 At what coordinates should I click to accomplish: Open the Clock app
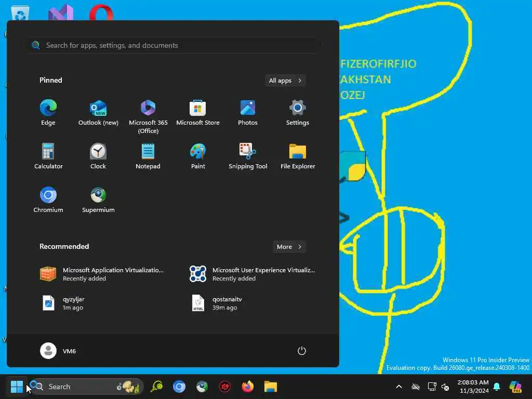tap(98, 156)
